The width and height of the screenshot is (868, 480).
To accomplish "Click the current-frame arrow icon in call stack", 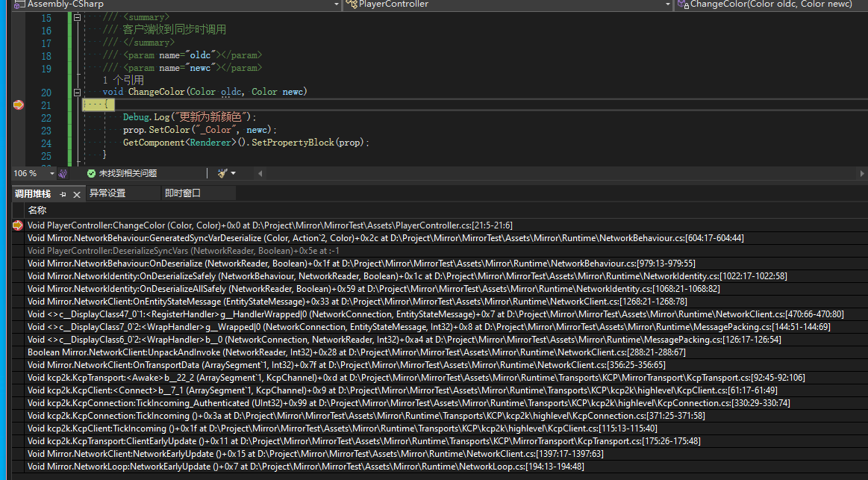I will [x=18, y=225].
